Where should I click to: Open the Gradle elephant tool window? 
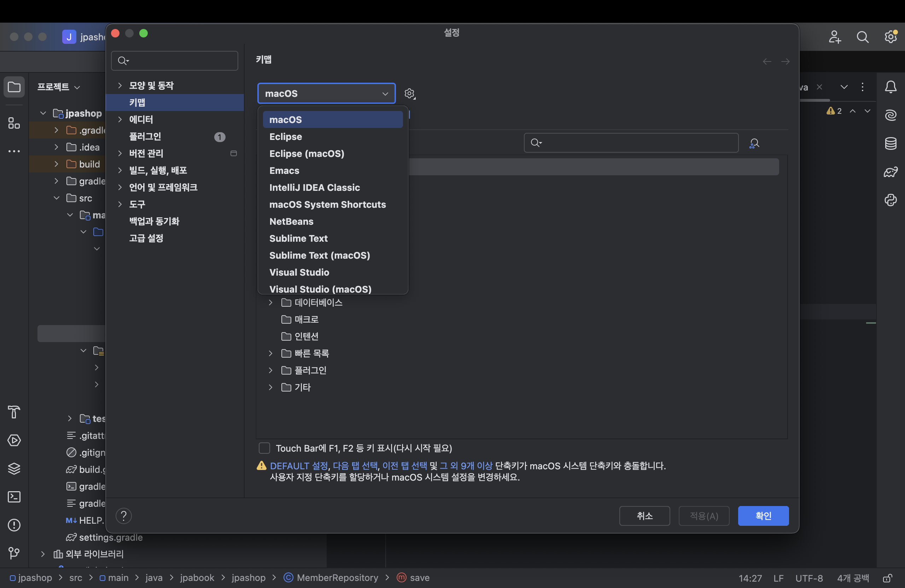coord(891,172)
